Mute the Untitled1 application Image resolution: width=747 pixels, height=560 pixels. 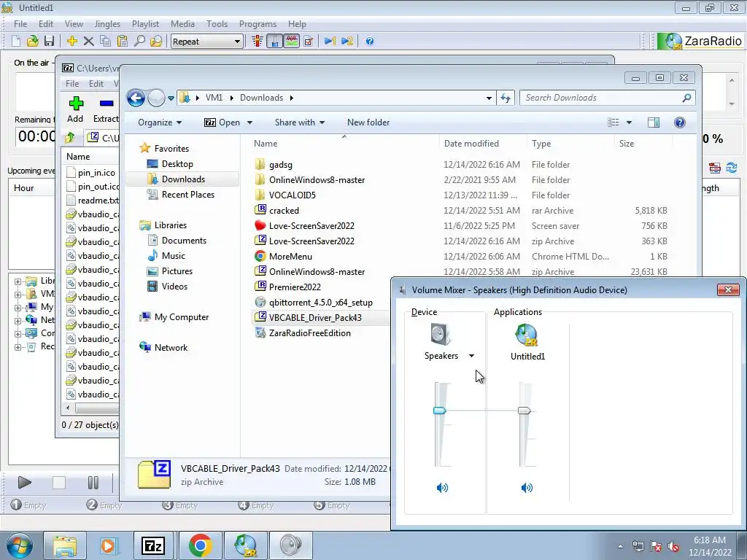tap(527, 488)
